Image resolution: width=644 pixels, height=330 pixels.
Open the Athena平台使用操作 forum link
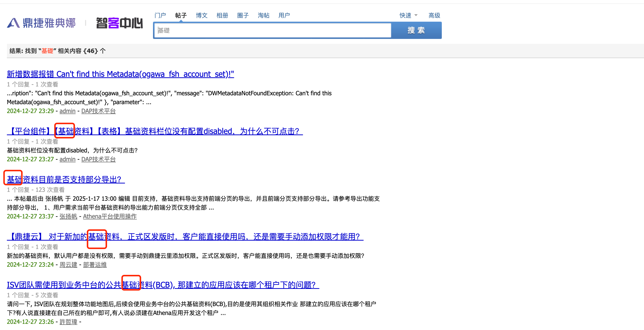click(110, 216)
